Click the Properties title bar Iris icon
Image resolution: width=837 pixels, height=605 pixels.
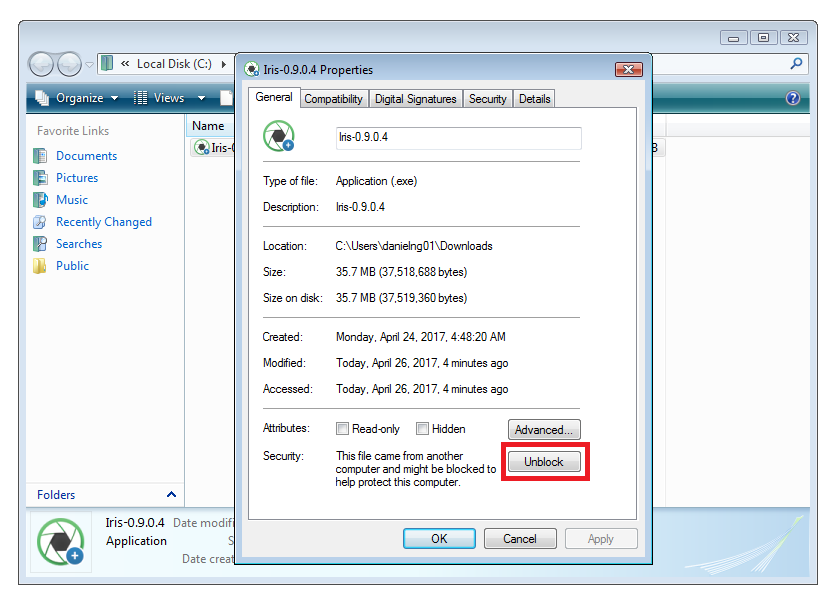[x=252, y=70]
